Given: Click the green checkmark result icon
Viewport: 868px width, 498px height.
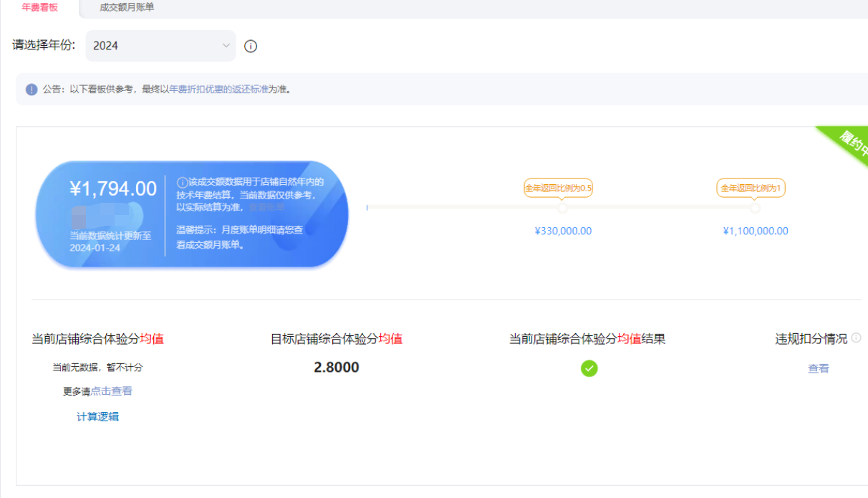Looking at the screenshot, I should click(589, 368).
